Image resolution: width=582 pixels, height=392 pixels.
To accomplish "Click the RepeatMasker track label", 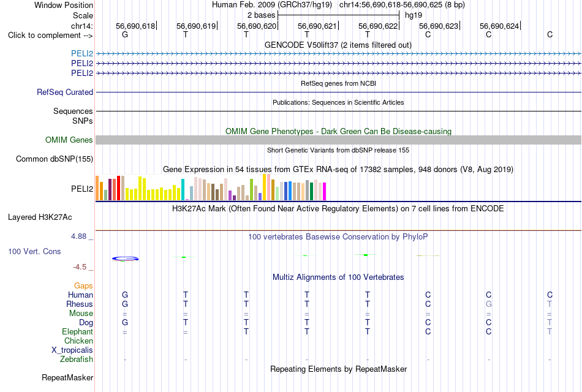I will (x=67, y=377).
